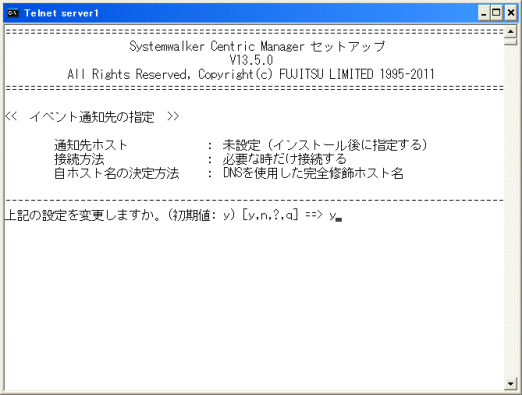Click the 'イベント通知先の指定' section title
Image resolution: width=522 pixels, height=395 pixels.
(x=92, y=117)
